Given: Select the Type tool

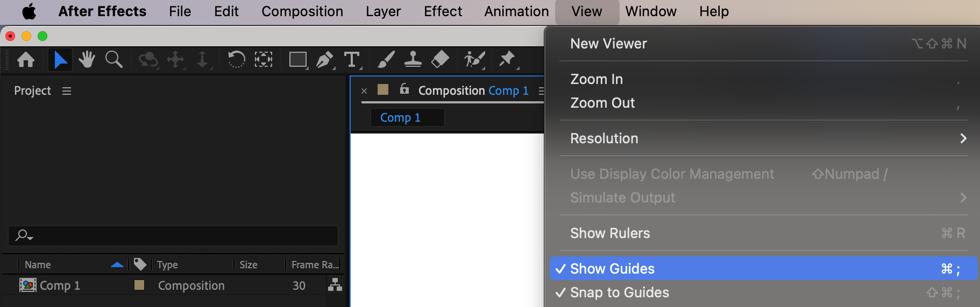Looking at the screenshot, I should click(352, 59).
